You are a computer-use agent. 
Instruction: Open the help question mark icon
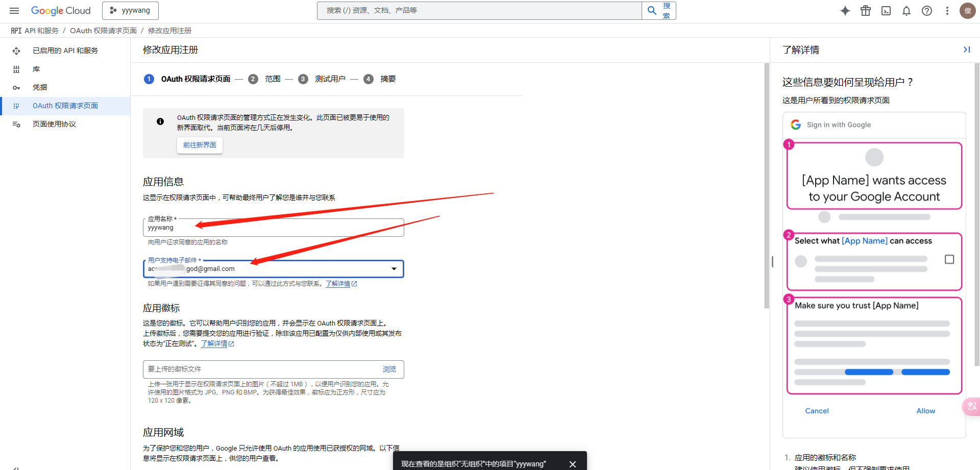927,11
